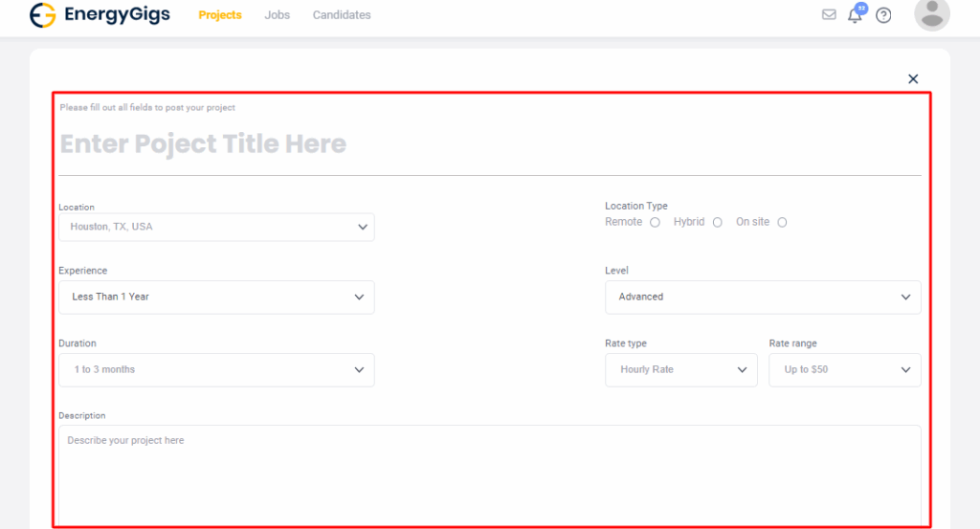Select the On site location type

tap(782, 223)
